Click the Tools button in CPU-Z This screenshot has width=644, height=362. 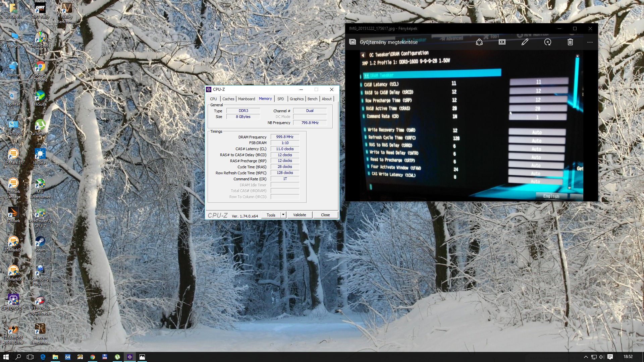point(271,215)
